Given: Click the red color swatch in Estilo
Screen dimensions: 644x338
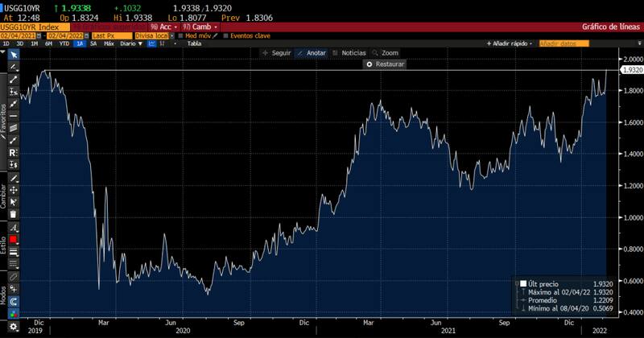Looking at the screenshot, I should [x=13, y=240].
